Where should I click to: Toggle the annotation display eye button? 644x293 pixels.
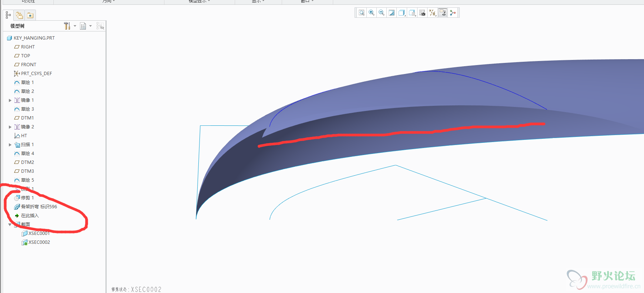point(443,13)
